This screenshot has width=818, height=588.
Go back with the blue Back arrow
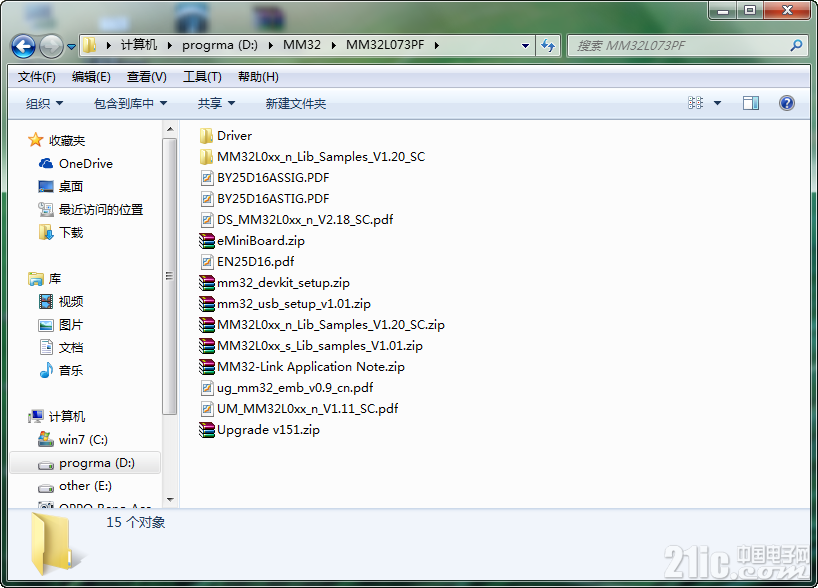[23, 46]
